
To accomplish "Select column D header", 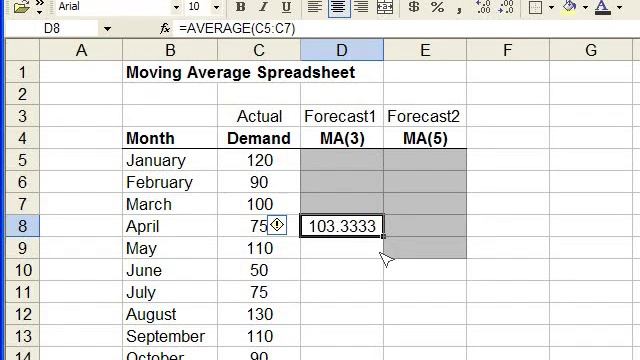I will tap(342, 50).
